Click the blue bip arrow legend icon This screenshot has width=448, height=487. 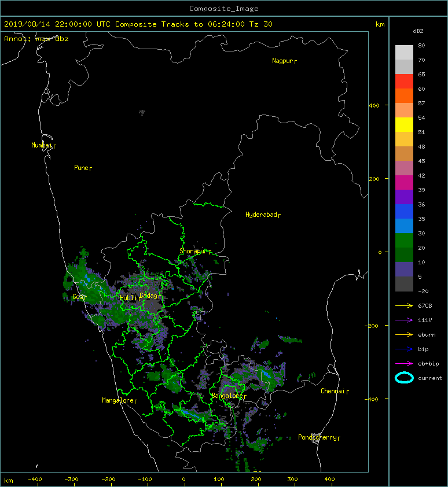404,349
